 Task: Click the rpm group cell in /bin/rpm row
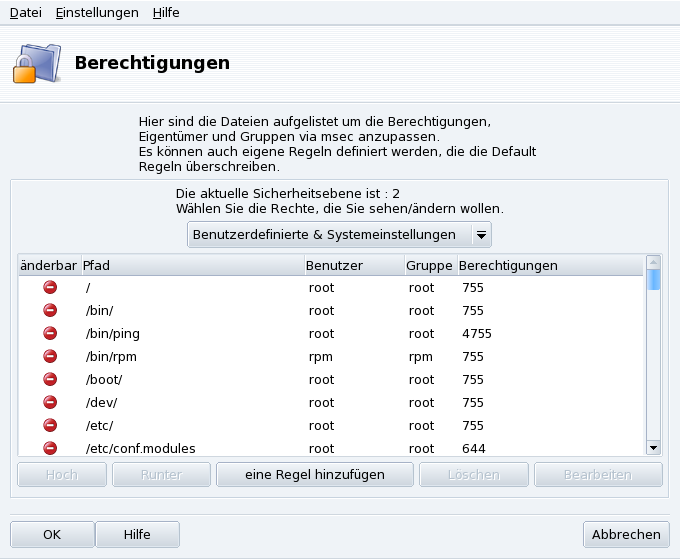point(421,357)
